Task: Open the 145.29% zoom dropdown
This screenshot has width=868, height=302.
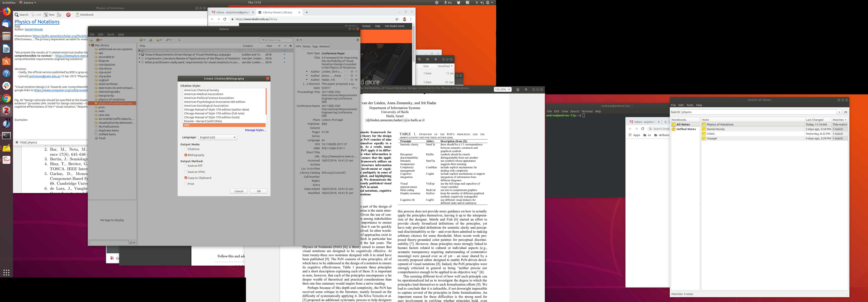Action: coord(502,90)
